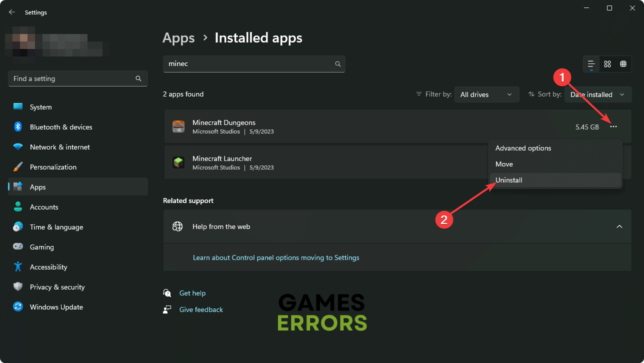Image resolution: width=644 pixels, height=363 pixels.
Task: Click the Get help link
Action: (x=192, y=293)
